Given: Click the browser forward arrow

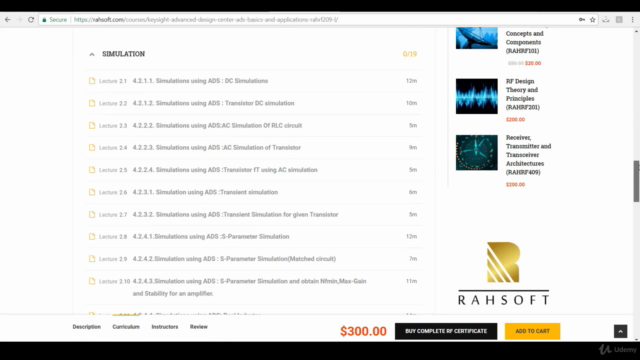Looking at the screenshot, I should coord(19,20).
